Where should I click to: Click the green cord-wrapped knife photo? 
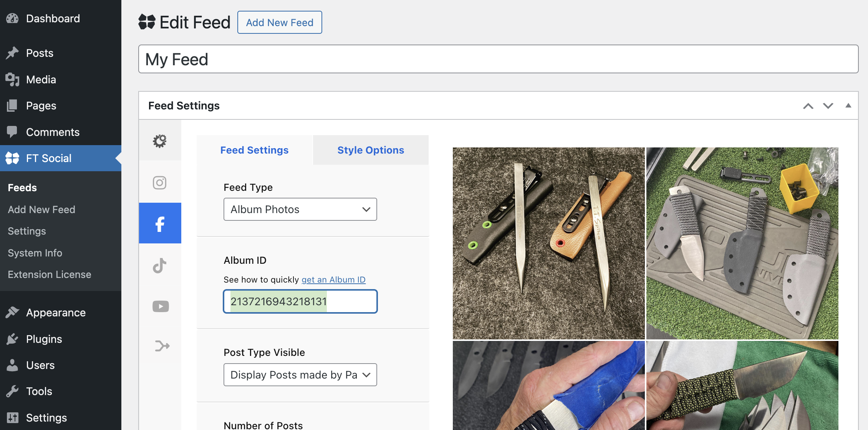(x=742, y=385)
